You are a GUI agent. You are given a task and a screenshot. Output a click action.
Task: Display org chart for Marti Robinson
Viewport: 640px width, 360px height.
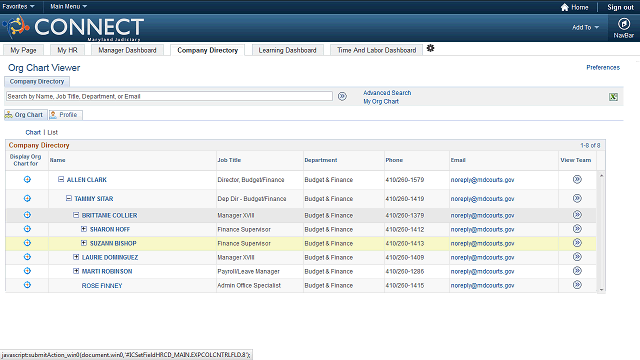click(x=27, y=271)
